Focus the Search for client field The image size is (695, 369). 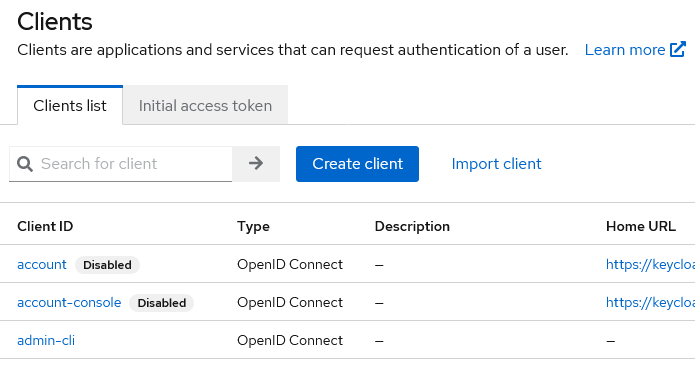121,164
